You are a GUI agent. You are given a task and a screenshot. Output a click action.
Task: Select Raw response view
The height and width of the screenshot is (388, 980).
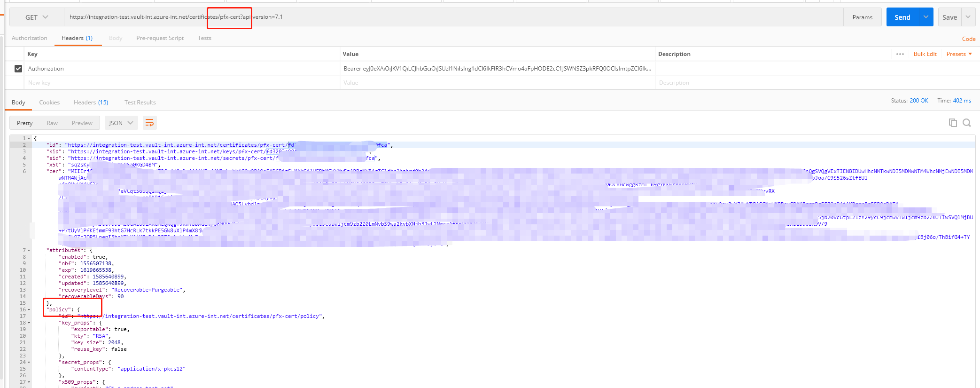point(52,123)
